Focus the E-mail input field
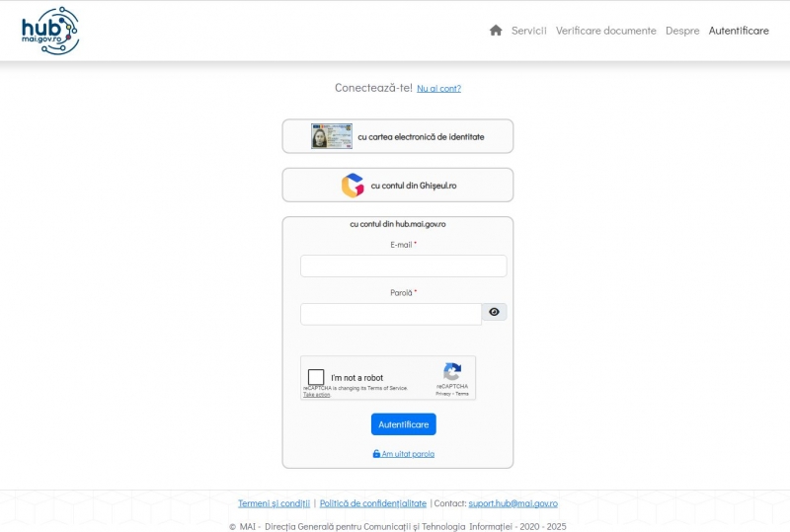The width and height of the screenshot is (790, 532). [x=403, y=266]
